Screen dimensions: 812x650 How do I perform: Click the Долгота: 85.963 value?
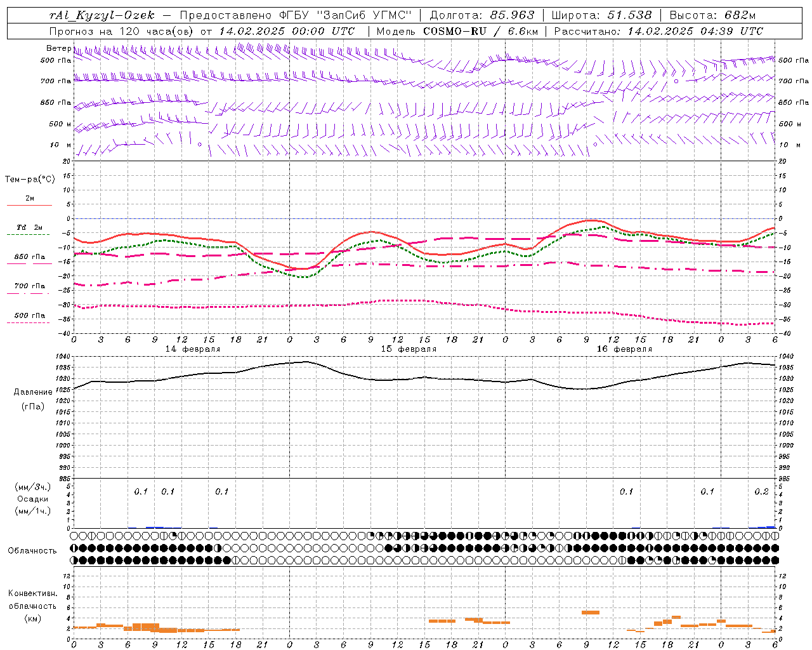pyautogui.click(x=482, y=15)
